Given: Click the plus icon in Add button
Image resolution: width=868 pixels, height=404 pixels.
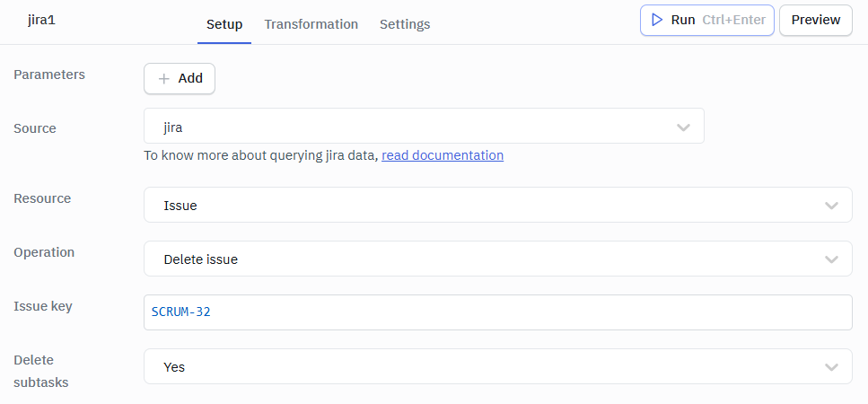Looking at the screenshot, I should (163, 79).
